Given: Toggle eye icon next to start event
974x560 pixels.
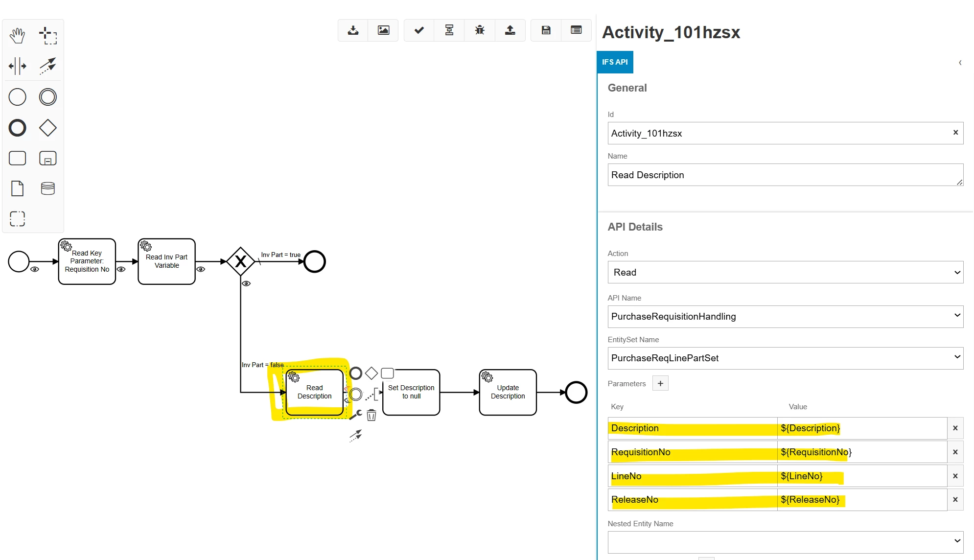Looking at the screenshot, I should (x=35, y=269).
